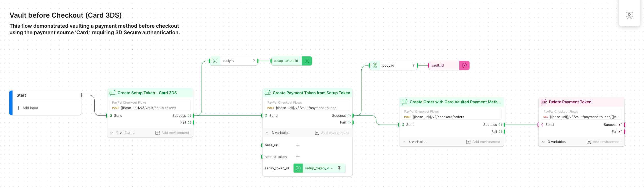Click the pink vault_id variable icon

464,66
